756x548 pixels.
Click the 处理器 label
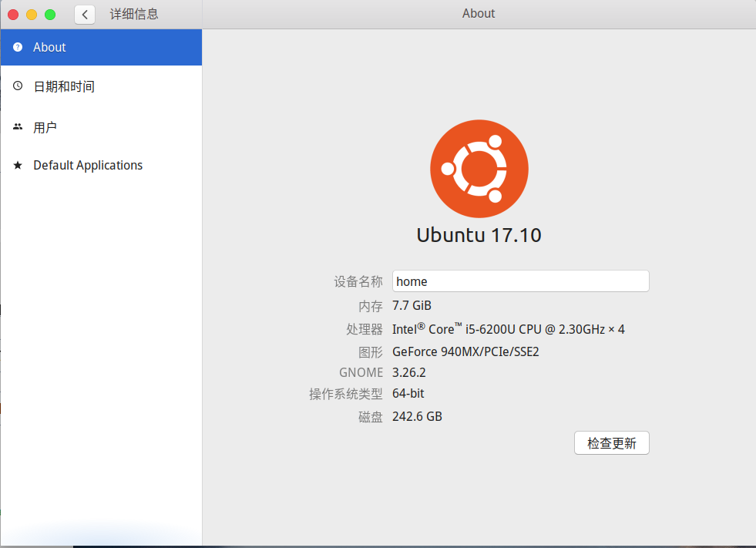click(x=364, y=329)
